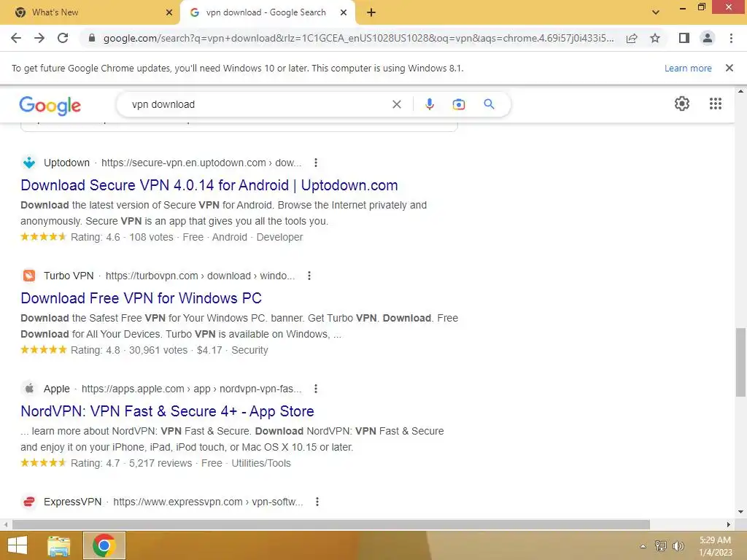The width and height of the screenshot is (747, 560).
Task: Click the Chrome taskbar icon
Action: [x=104, y=545]
